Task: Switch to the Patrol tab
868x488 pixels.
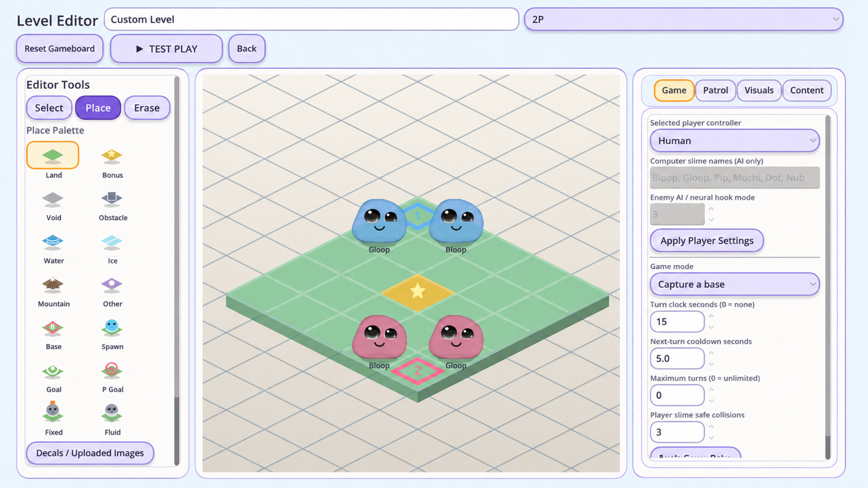Action: (715, 90)
